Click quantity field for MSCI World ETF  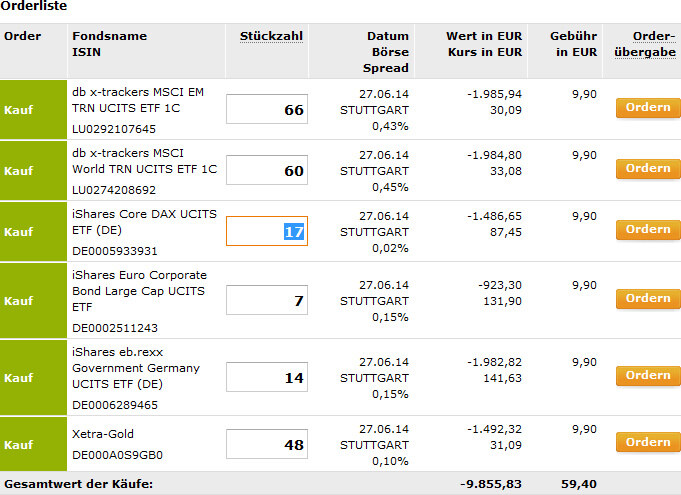[x=266, y=171]
